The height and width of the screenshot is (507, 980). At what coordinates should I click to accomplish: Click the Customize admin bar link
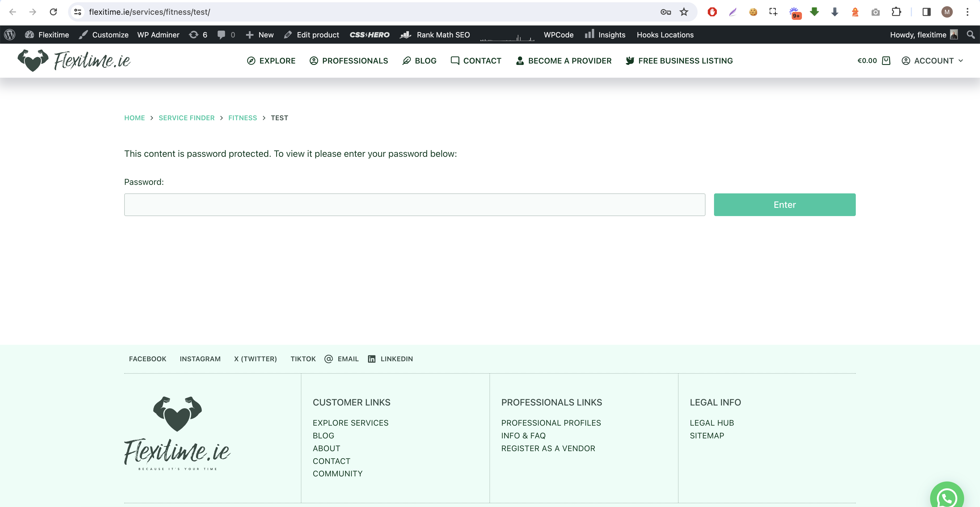point(104,35)
